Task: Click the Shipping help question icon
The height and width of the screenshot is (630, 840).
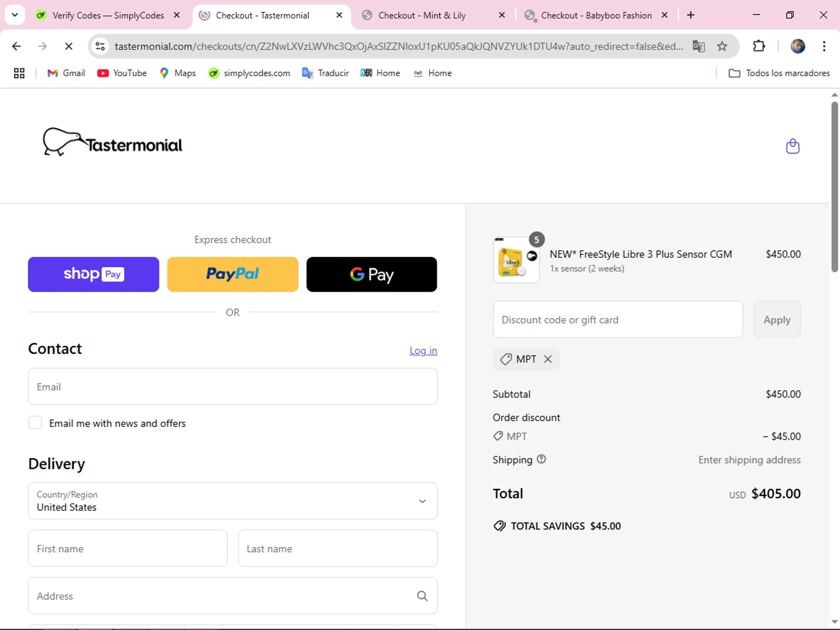Action: (541, 459)
